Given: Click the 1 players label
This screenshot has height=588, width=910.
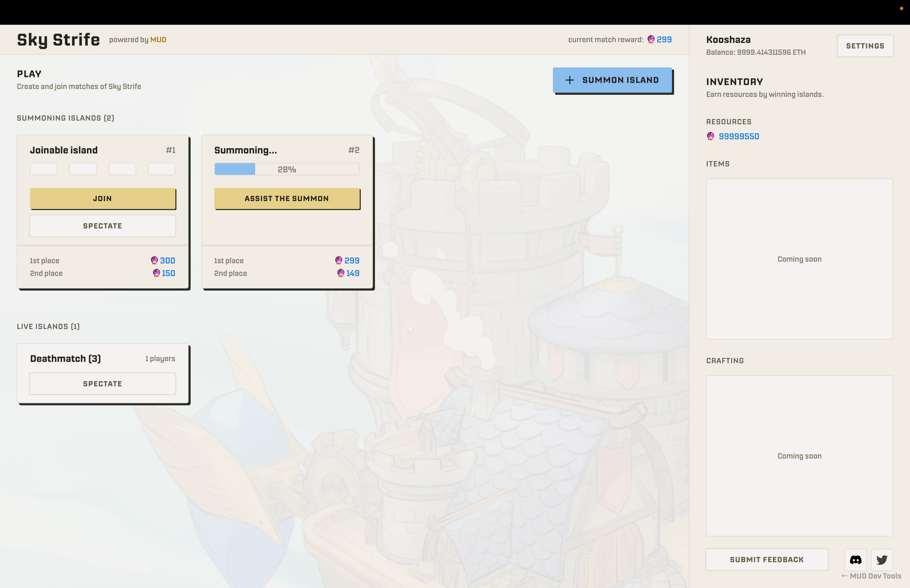Looking at the screenshot, I should tap(160, 359).
